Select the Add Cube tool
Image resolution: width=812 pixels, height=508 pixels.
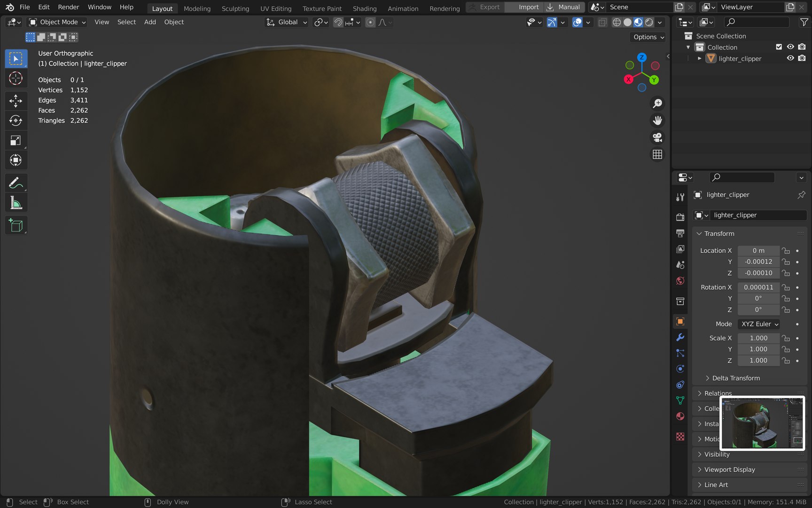click(16, 225)
